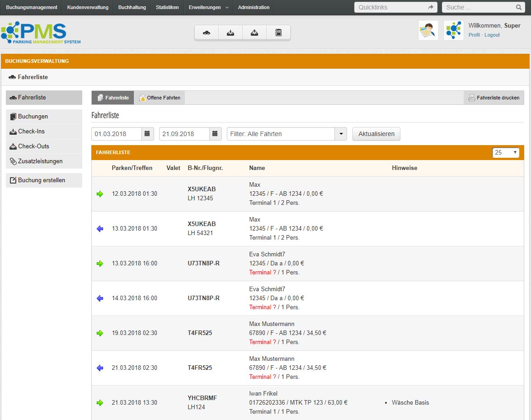Open the 25 entries-per-page dropdown

pyautogui.click(x=506, y=152)
